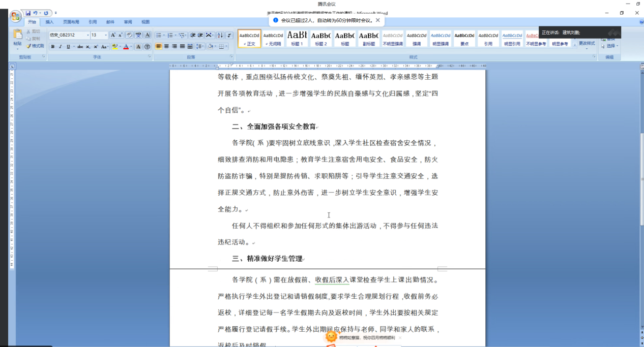The width and height of the screenshot is (644, 347).
Task: Toggle bold formatting
Action: pos(53,47)
